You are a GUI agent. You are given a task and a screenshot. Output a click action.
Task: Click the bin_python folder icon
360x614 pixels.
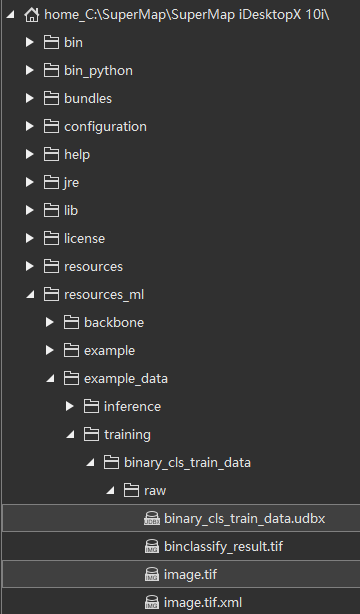(x=51, y=70)
